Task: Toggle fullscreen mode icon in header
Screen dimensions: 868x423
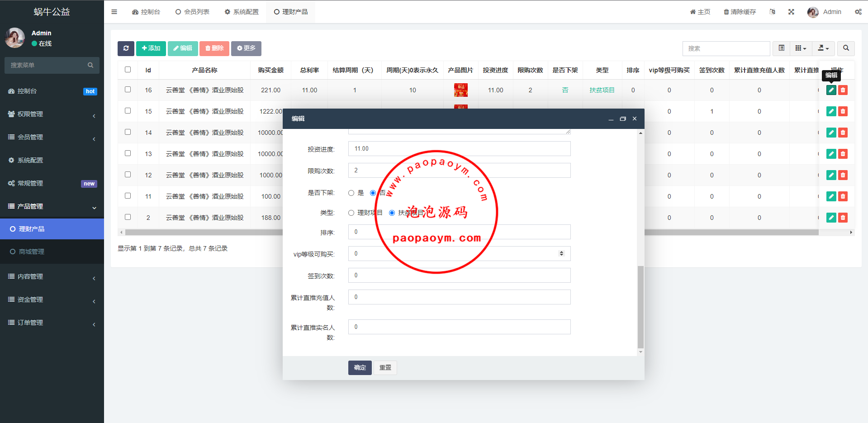Action: (791, 12)
